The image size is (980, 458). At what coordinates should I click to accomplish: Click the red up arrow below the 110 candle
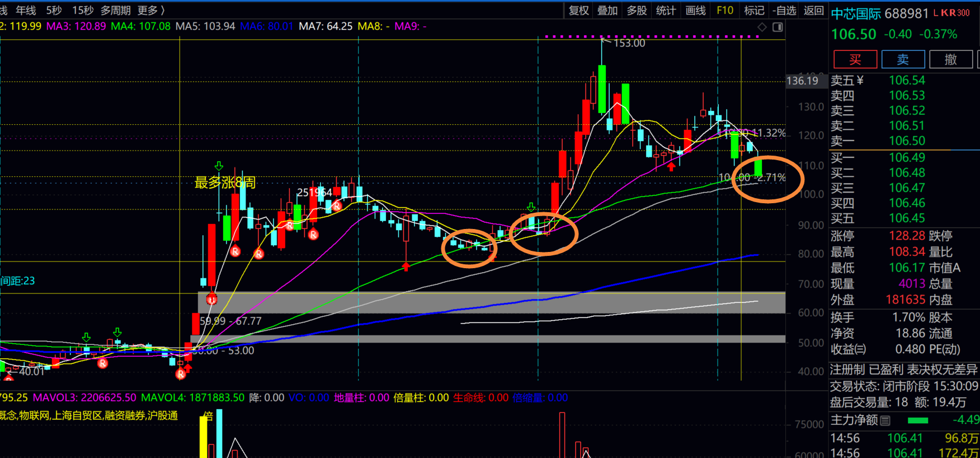click(671, 166)
